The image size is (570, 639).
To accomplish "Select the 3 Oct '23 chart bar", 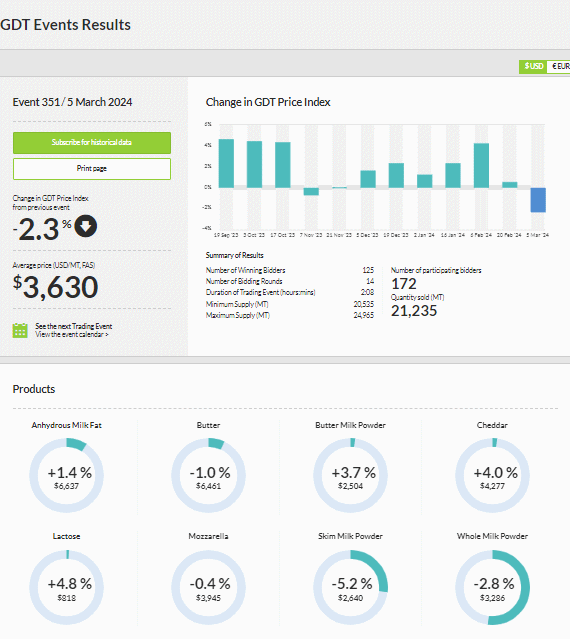I will point(254,164).
